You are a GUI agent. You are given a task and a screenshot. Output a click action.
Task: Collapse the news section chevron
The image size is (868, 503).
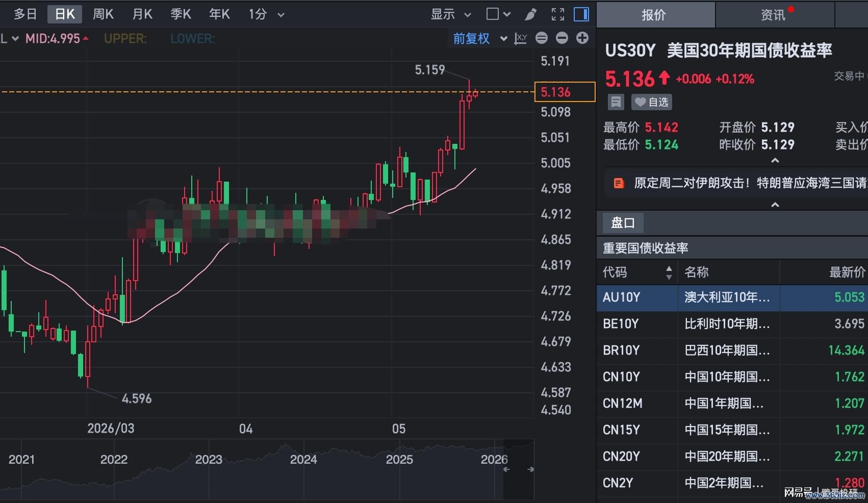[775, 205]
